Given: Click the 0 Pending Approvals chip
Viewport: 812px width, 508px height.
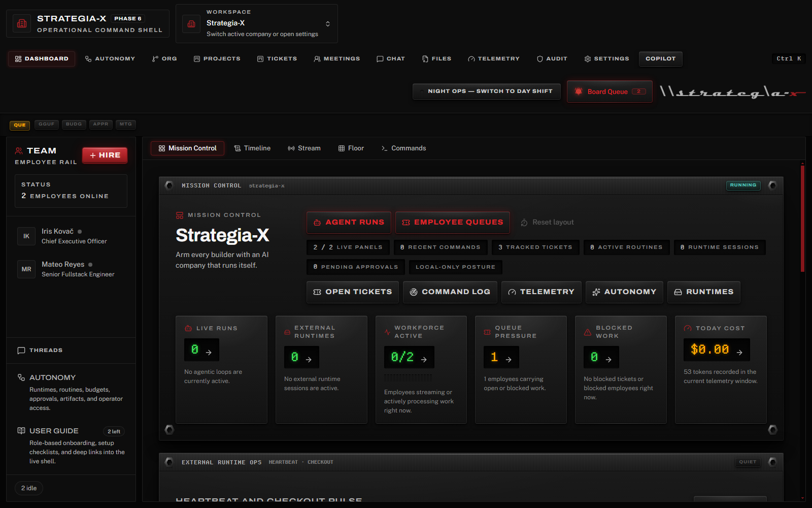Looking at the screenshot, I should [356, 267].
